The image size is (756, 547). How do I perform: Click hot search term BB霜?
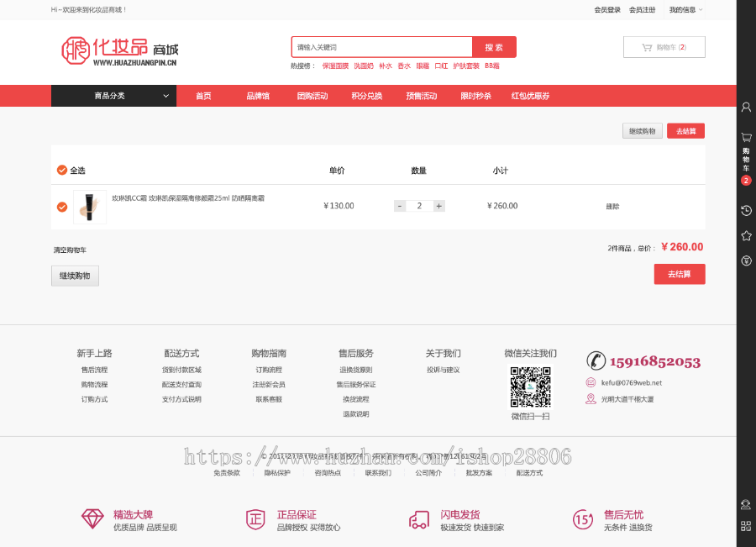coord(491,66)
